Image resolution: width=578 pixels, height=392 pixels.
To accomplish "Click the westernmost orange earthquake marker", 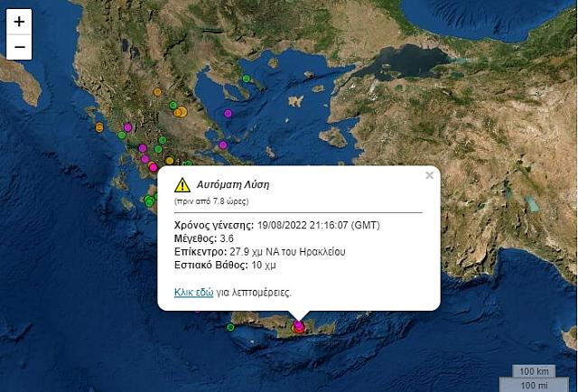I will click(99, 127).
